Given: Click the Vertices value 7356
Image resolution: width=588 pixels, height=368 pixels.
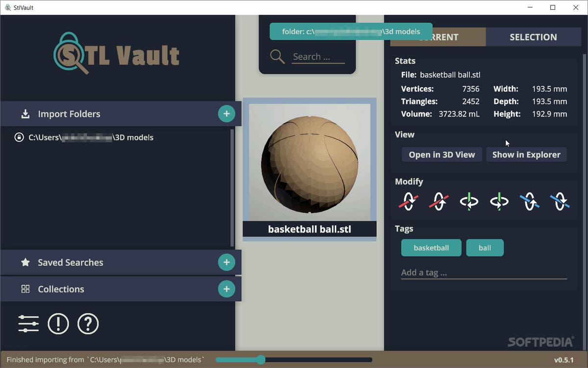Looking at the screenshot, I should (x=471, y=89).
